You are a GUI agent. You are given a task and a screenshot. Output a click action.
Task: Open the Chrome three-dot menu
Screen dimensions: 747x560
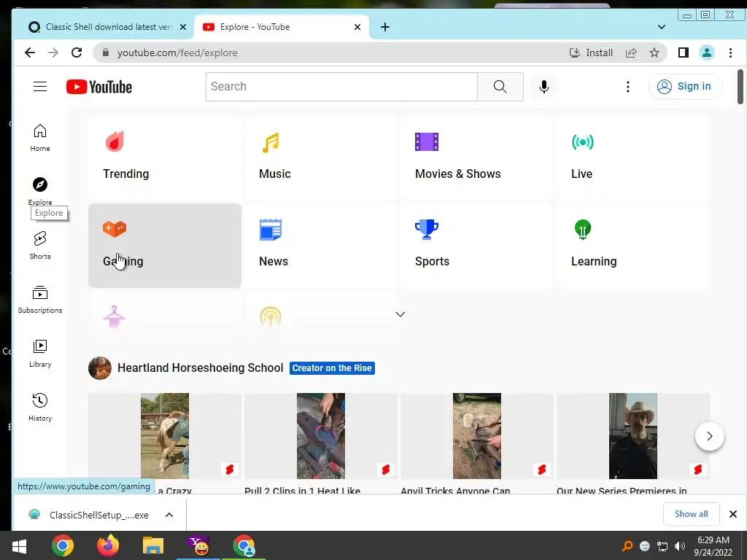point(730,52)
